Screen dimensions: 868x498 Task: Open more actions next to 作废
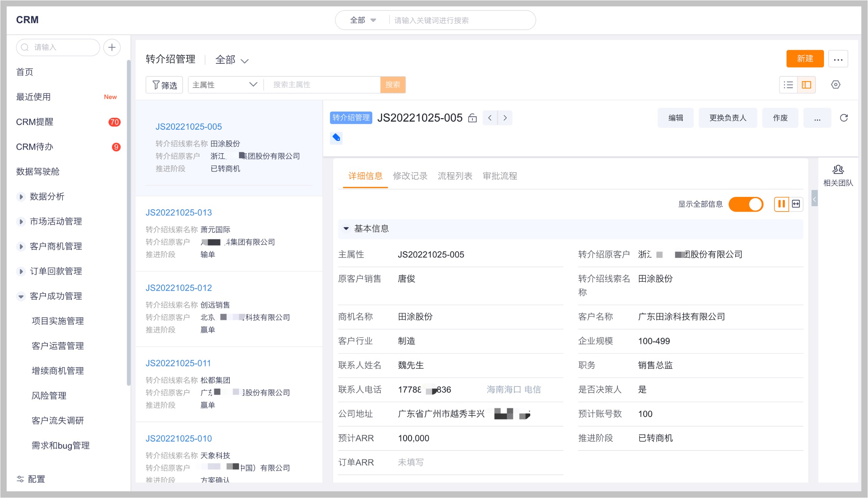(817, 118)
